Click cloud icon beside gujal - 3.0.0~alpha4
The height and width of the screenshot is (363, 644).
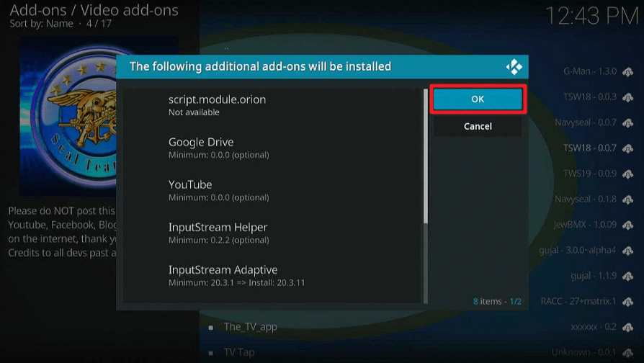(627, 251)
